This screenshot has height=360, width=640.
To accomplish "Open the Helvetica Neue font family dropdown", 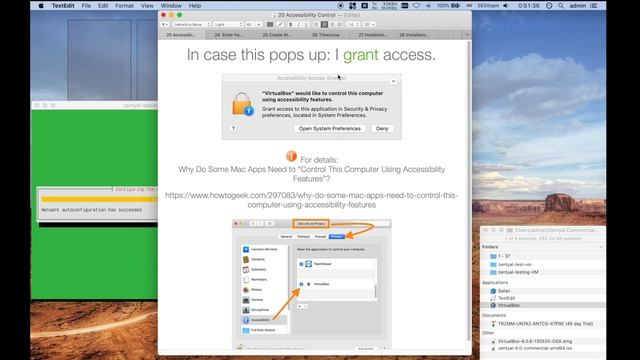I will coord(191,24).
